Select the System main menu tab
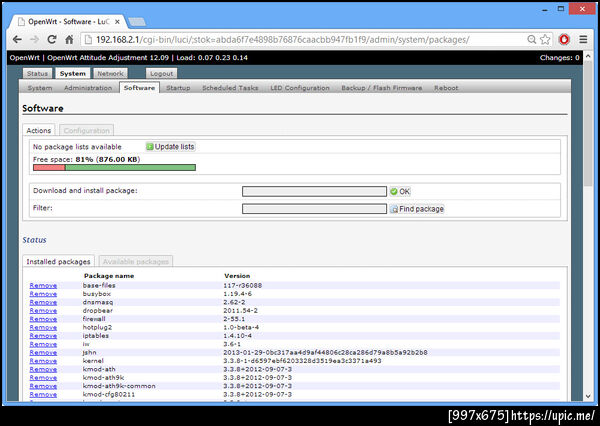Screen dimensions: 600x426 pyautogui.click(x=73, y=73)
